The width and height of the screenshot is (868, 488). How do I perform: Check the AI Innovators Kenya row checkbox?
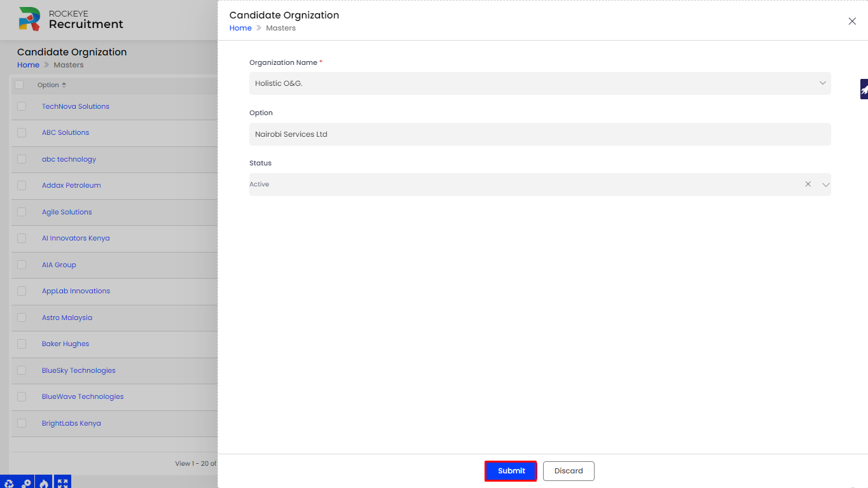[x=22, y=238]
